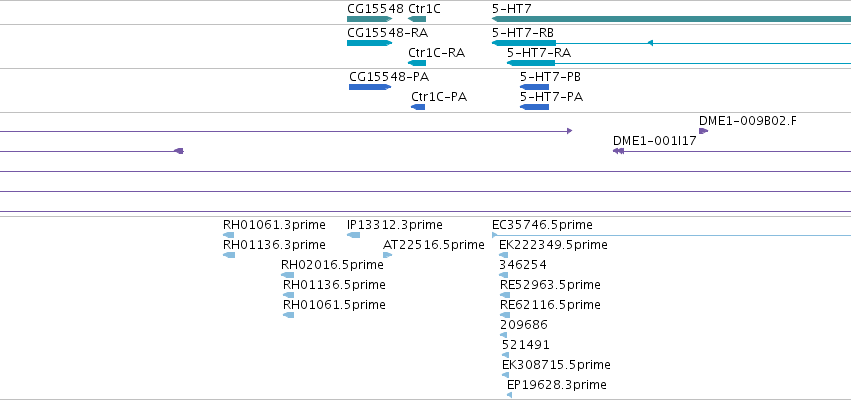Click the 5-HT7-PB protein bar

click(x=534, y=87)
